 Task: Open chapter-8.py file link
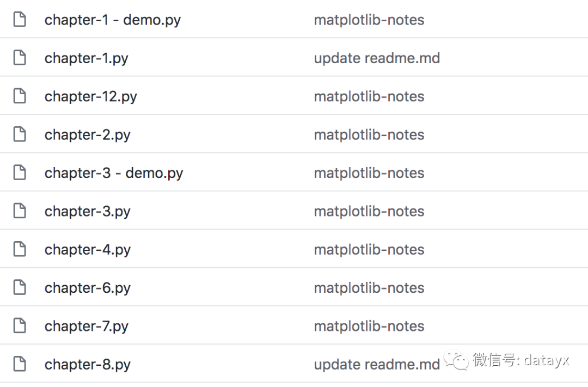(x=87, y=365)
